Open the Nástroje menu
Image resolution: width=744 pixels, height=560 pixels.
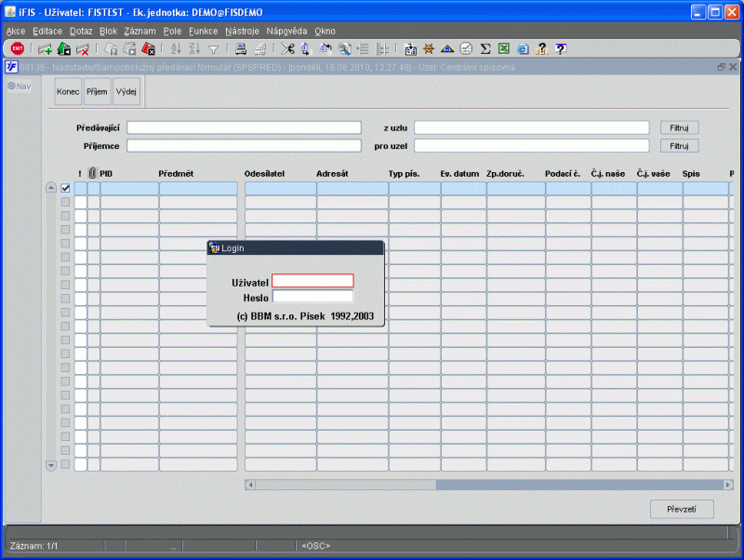click(x=242, y=32)
